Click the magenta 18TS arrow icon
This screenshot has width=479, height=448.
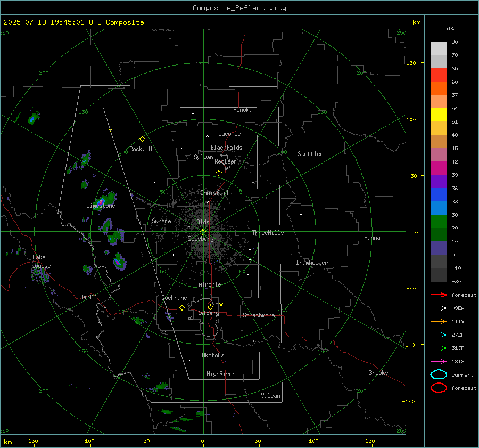(x=439, y=362)
